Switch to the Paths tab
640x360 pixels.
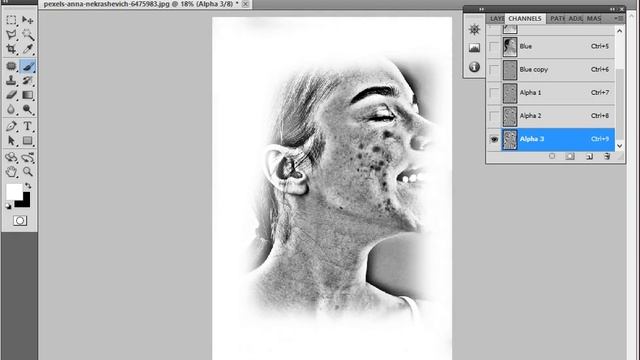[557, 19]
